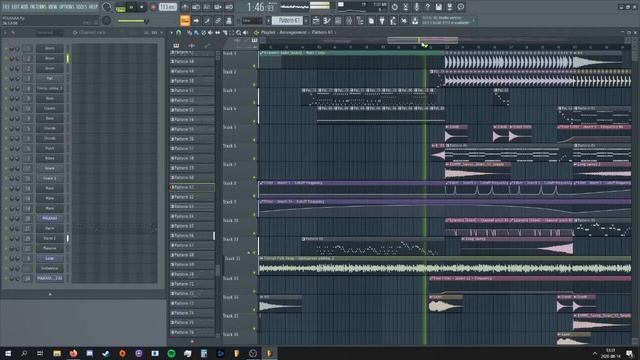This screenshot has height=360, width=640.
Task: Open the channel rack options arrow
Action: click(x=5, y=33)
